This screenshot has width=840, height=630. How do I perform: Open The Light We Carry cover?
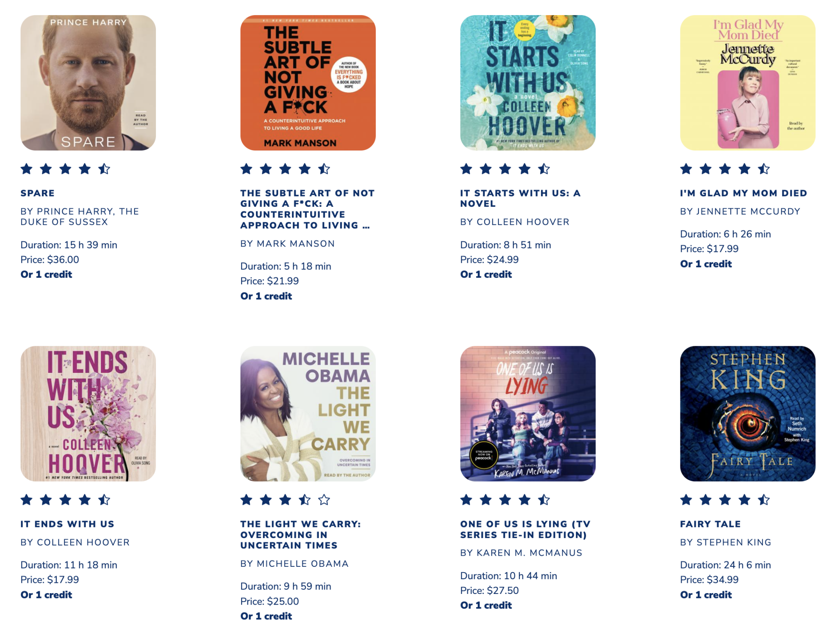pyautogui.click(x=308, y=413)
